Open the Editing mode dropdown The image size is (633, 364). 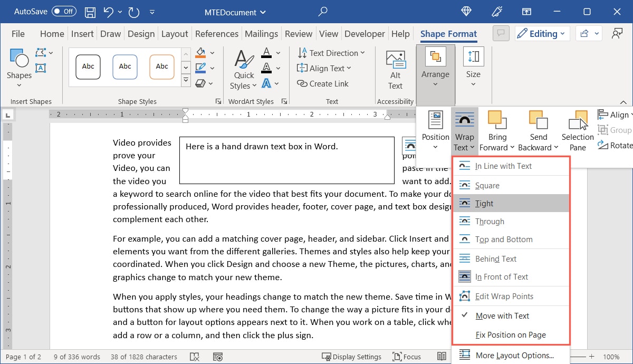(542, 33)
